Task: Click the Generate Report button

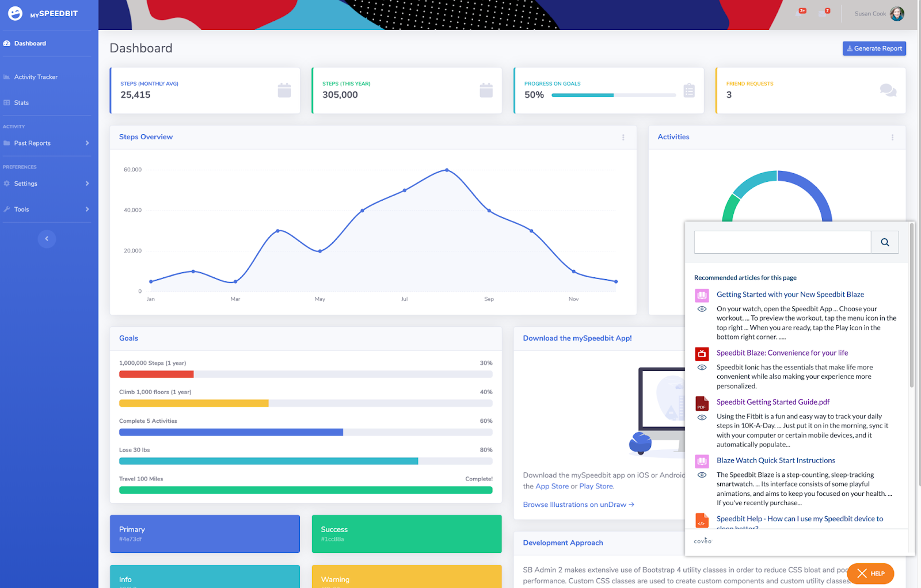Action: pyautogui.click(x=874, y=49)
